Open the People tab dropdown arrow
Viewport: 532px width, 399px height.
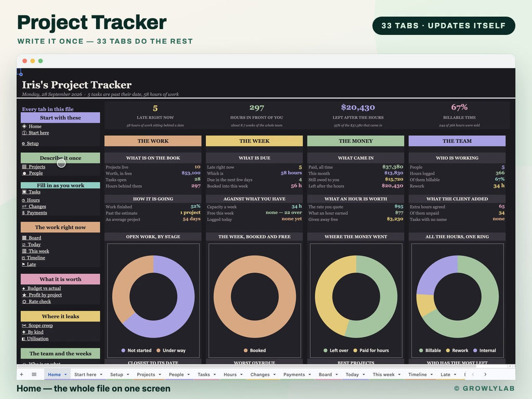pos(188,375)
